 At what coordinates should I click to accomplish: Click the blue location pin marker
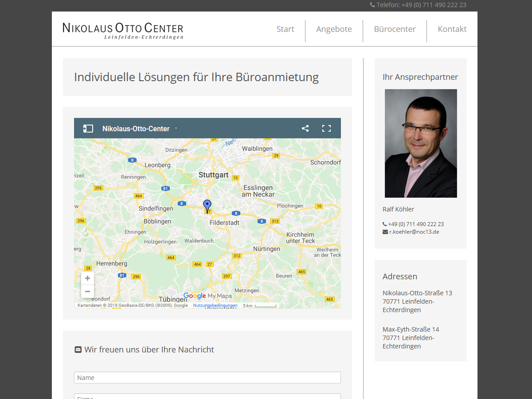point(207,206)
